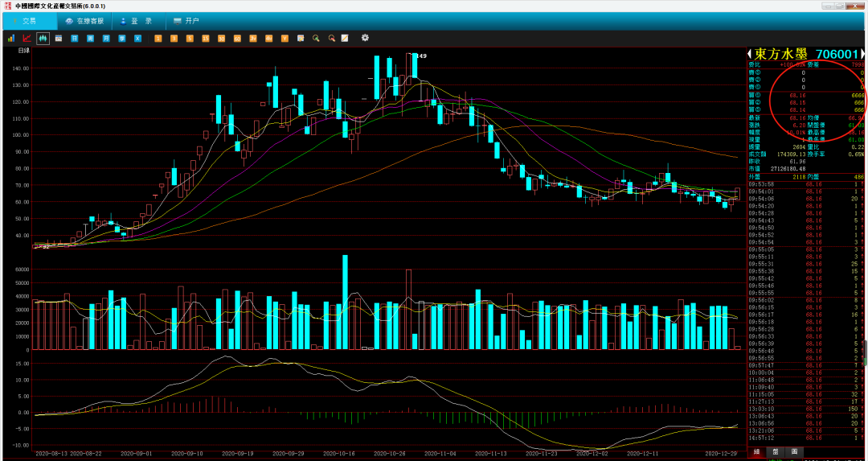This screenshot has height=461, width=868.
Task: Select the trade row at 14:57:12
Action: point(806,438)
